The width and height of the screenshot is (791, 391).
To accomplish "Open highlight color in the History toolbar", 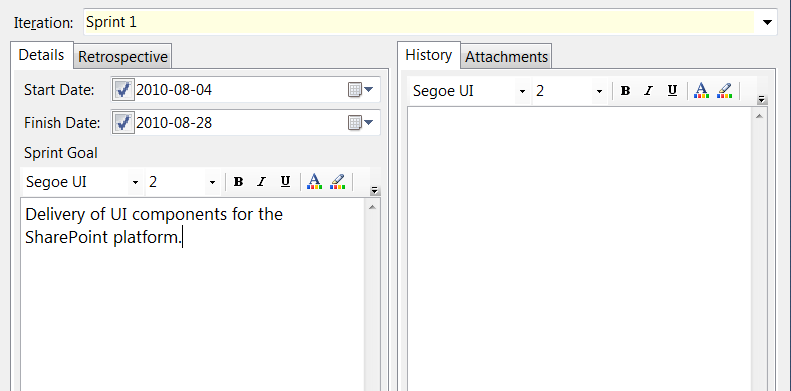I will pos(724,91).
